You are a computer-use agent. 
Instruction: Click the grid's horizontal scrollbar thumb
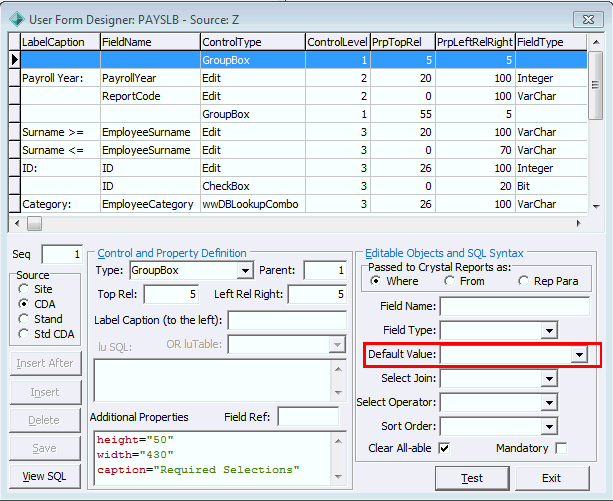34,224
